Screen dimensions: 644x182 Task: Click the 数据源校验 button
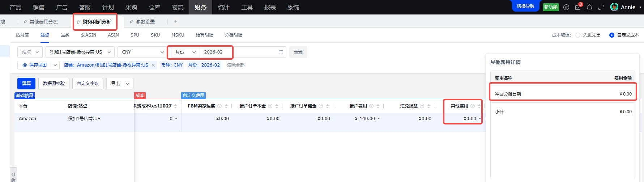[54, 84]
